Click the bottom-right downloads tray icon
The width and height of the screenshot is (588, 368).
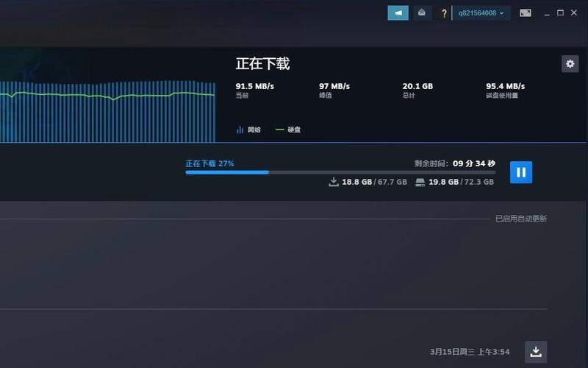(x=536, y=352)
